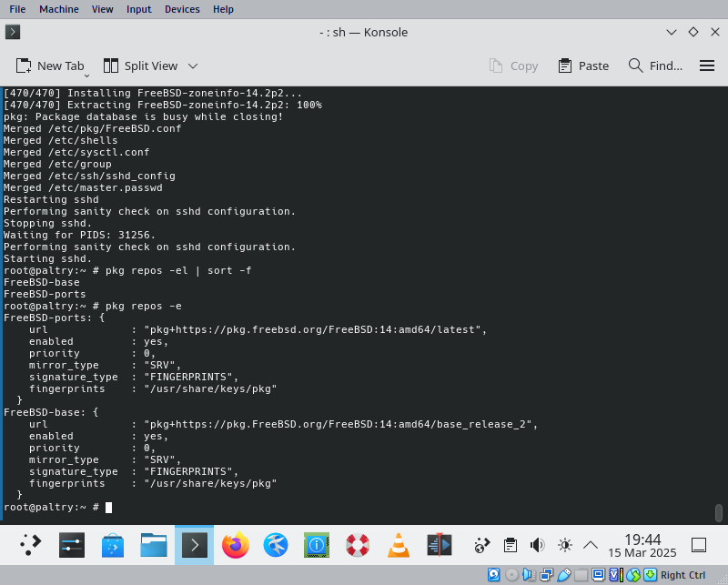Expand the Split View dropdown chevron
The image size is (728, 585).
pyautogui.click(x=193, y=66)
